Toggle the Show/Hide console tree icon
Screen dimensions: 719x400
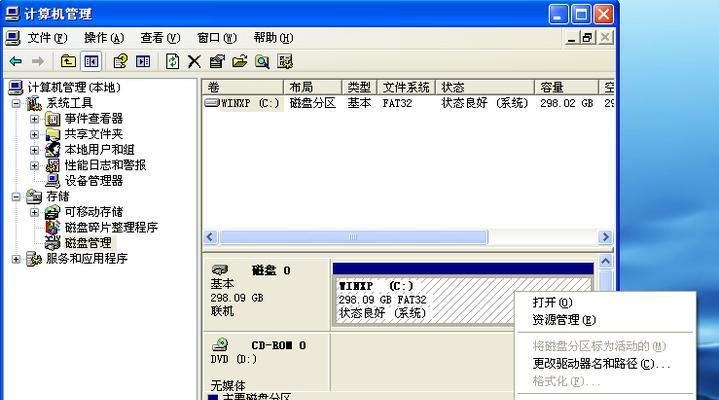click(x=91, y=61)
